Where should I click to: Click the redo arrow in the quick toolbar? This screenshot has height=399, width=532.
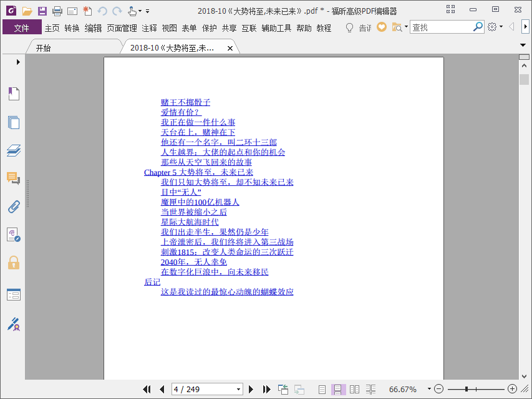(x=117, y=11)
